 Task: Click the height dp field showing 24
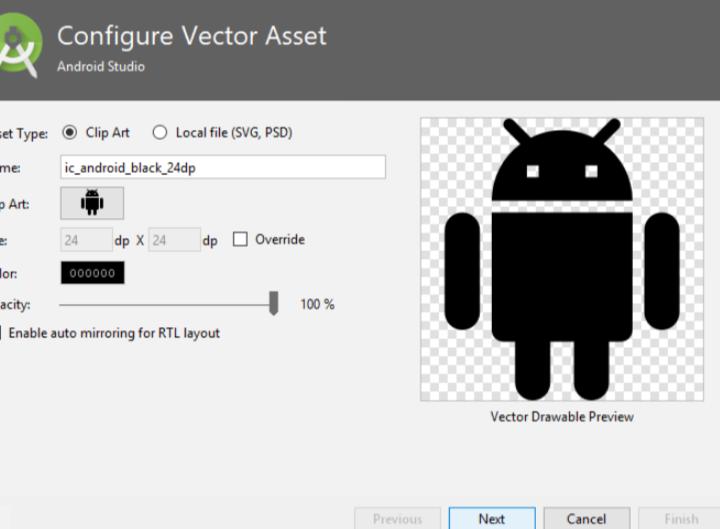(174, 240)
